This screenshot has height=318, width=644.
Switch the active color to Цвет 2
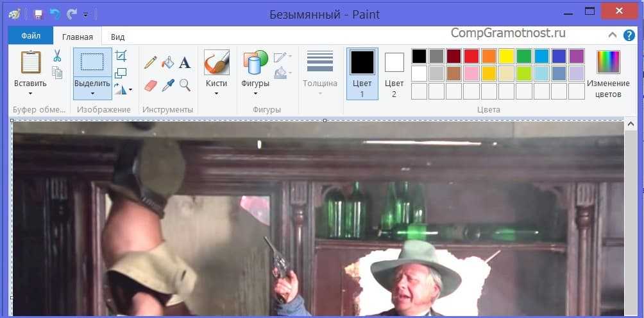point(394,73)
